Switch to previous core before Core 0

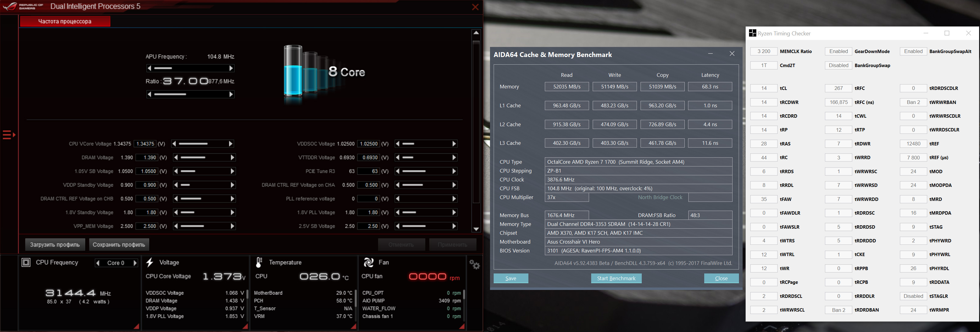click(x=98, y=263)
